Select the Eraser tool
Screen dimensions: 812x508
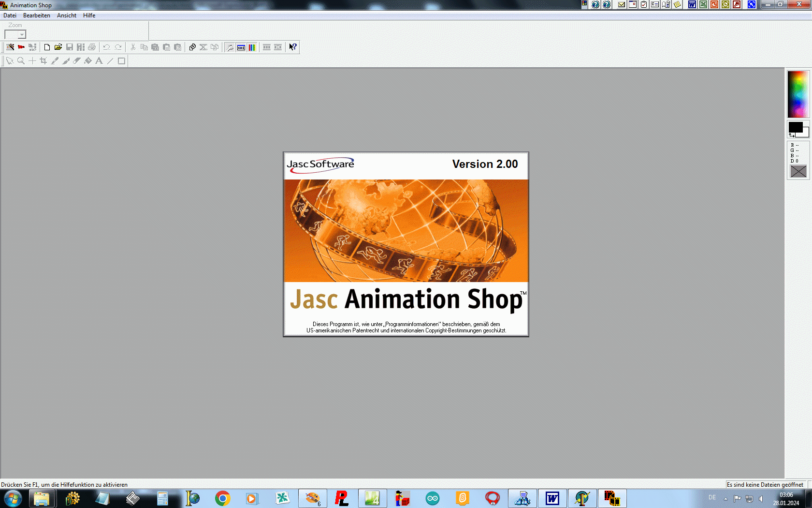click(x=77, y=60)
